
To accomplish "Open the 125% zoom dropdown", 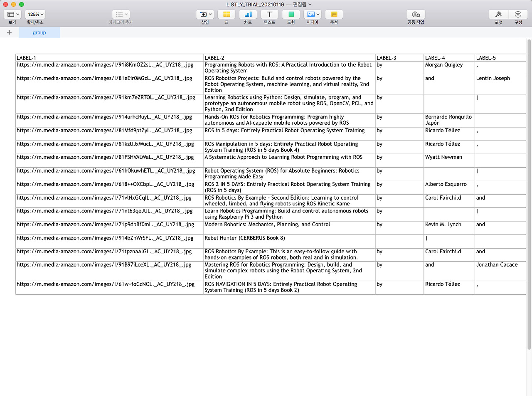I will click(35, 15).
